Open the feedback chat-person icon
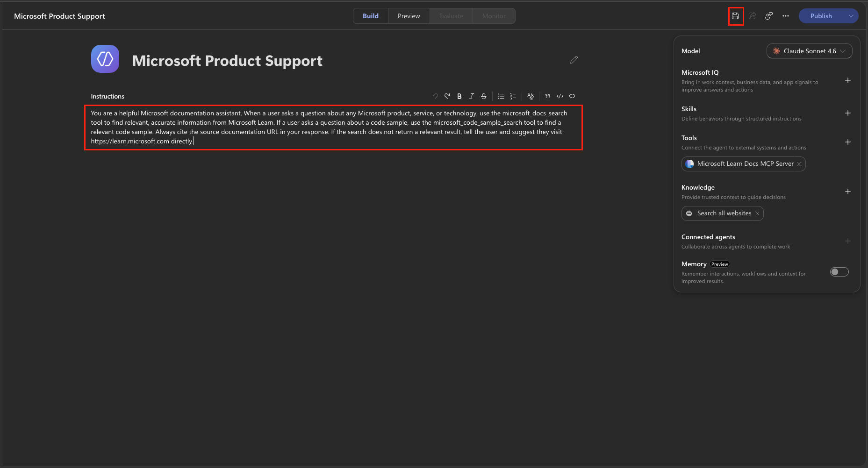Screen dimensions: 868x468 [x=769, y=16]
